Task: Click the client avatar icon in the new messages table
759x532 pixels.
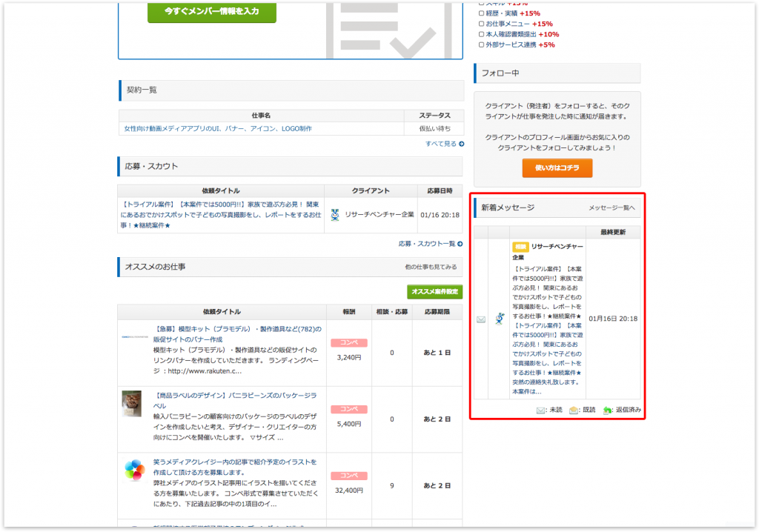Action: point(500,319)
